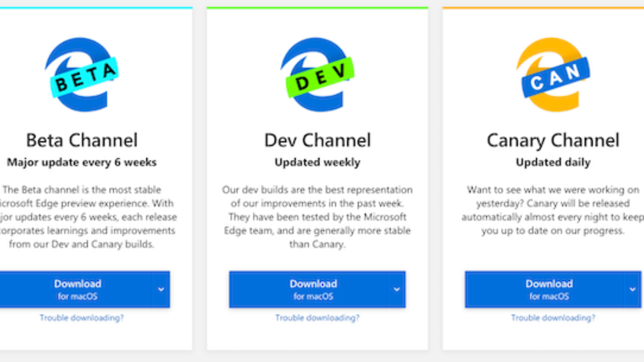
Task: Click the Canary Channel title
Action: pyautogui.click(x=553, y=141)
